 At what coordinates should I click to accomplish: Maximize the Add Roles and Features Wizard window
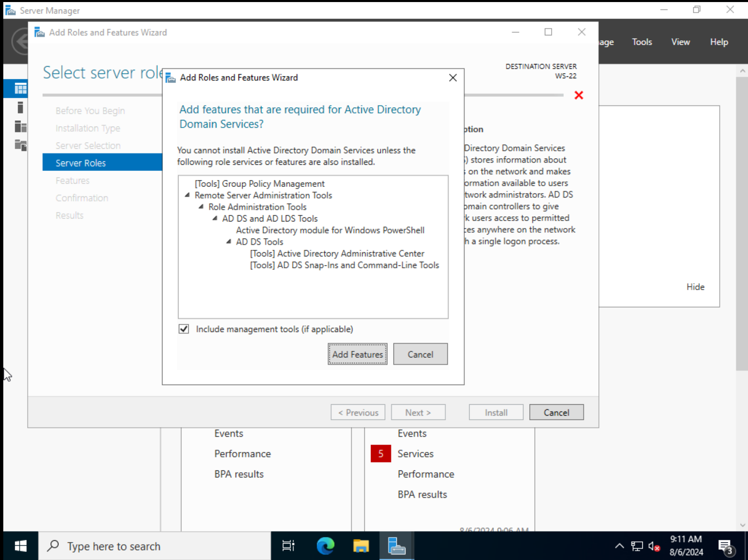(548, 32)
